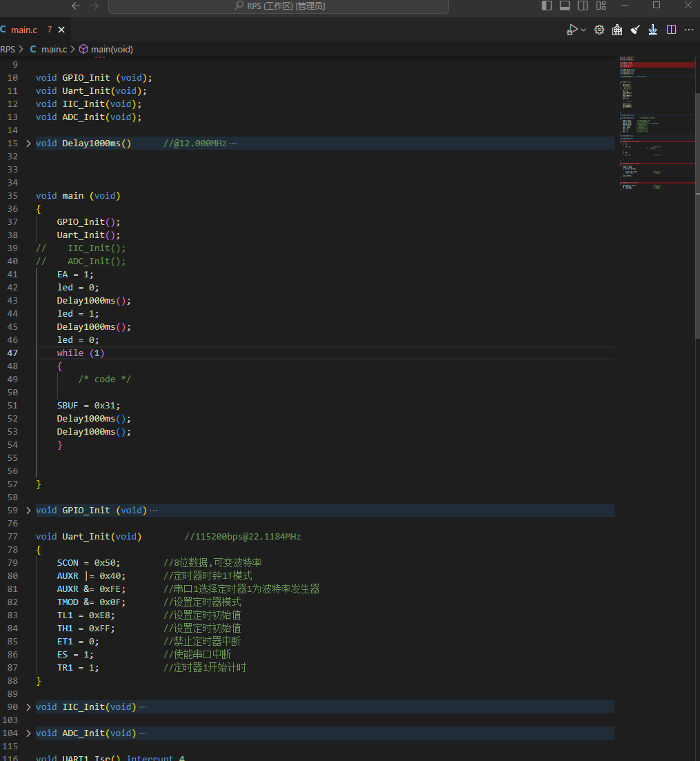Click 'Uart_Init();' call on line 38
Viewport: 700px width, 761px height.
pyautogui.click(x=88, y=235)
